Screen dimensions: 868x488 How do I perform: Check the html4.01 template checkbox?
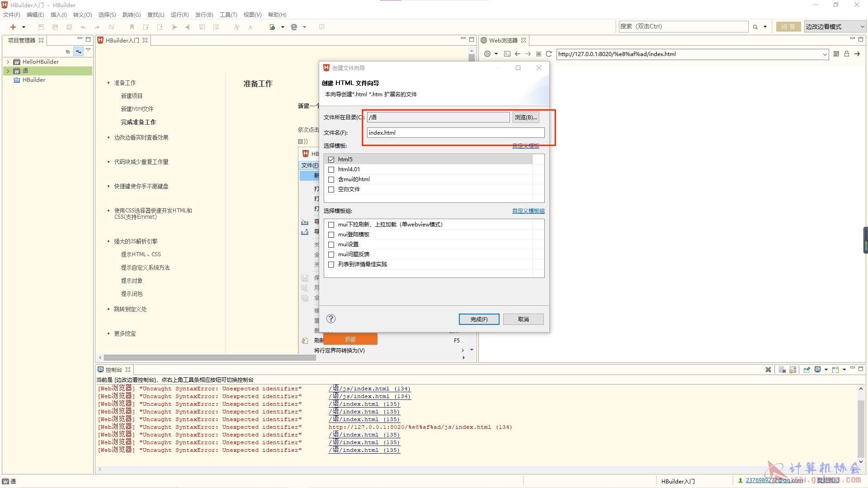tap(331, 169)
